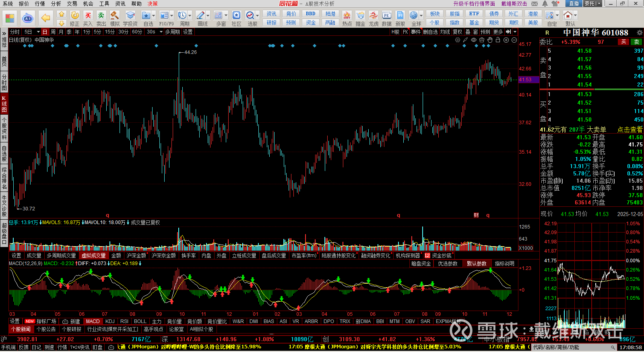
Task: Click 点击查看 large order link
Action: (x=630, y=130)
